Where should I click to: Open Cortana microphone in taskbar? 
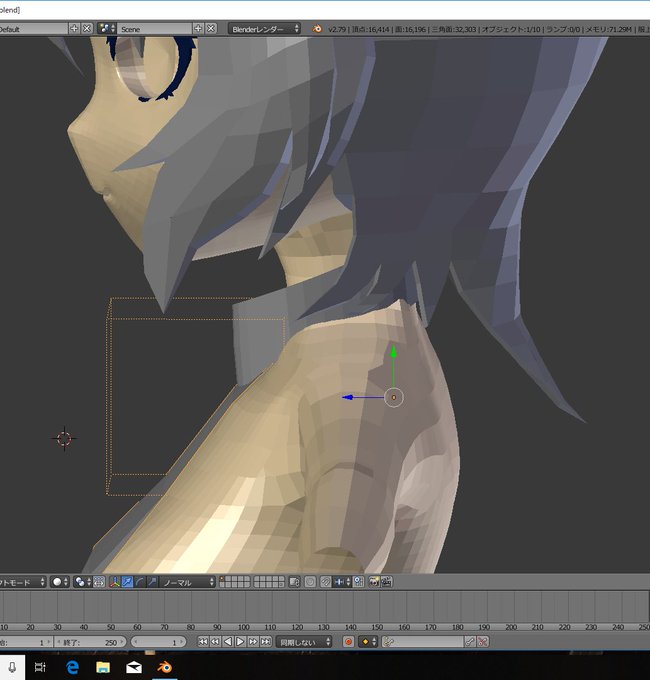pyautogui.click(x=12, y=667)
